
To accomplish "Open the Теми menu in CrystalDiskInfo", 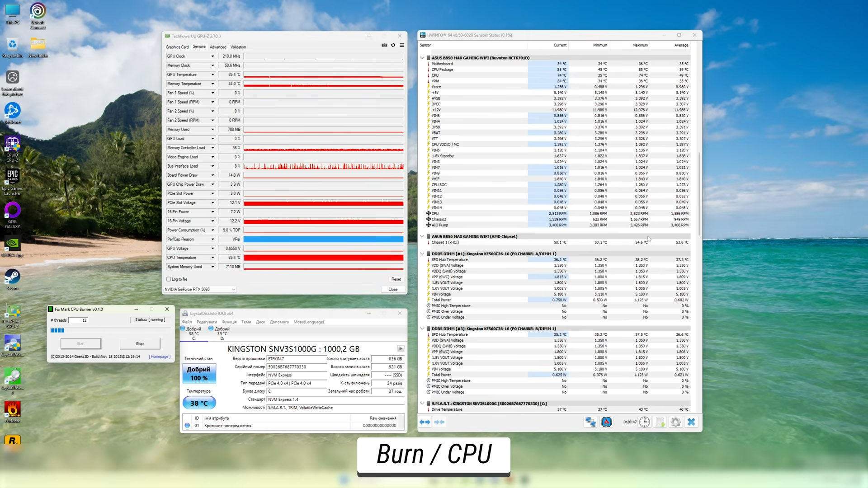I will click(246, 322).
